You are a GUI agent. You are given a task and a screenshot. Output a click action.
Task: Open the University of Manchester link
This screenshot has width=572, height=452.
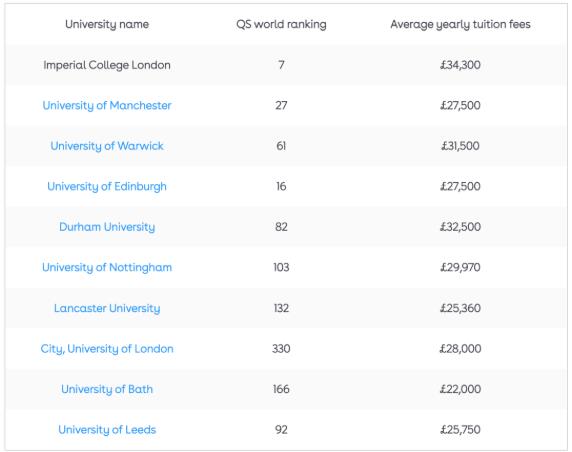(107, 105)
